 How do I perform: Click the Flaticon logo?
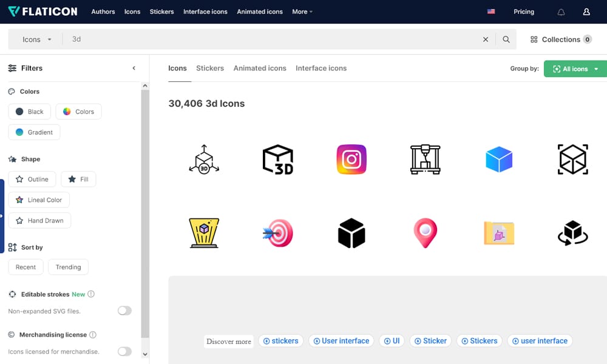pyautogui.click(x=42, y=11)
